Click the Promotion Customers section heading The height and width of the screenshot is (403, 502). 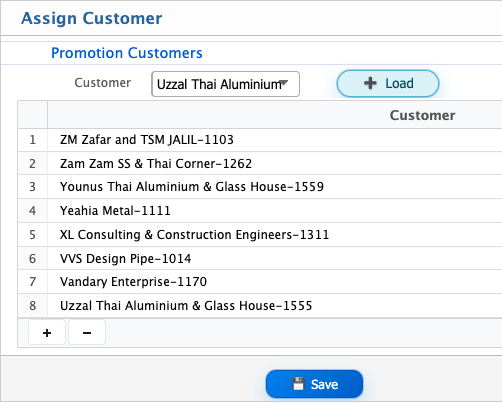[127, 53]
